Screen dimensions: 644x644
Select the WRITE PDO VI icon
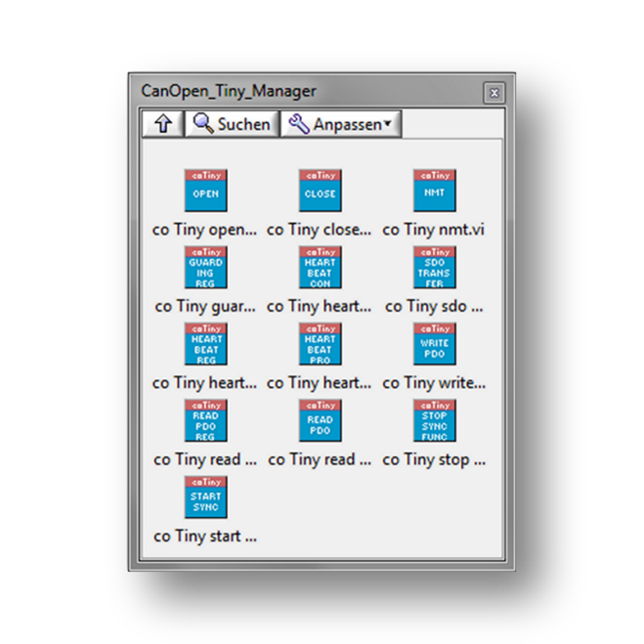(x=434, y=343)
